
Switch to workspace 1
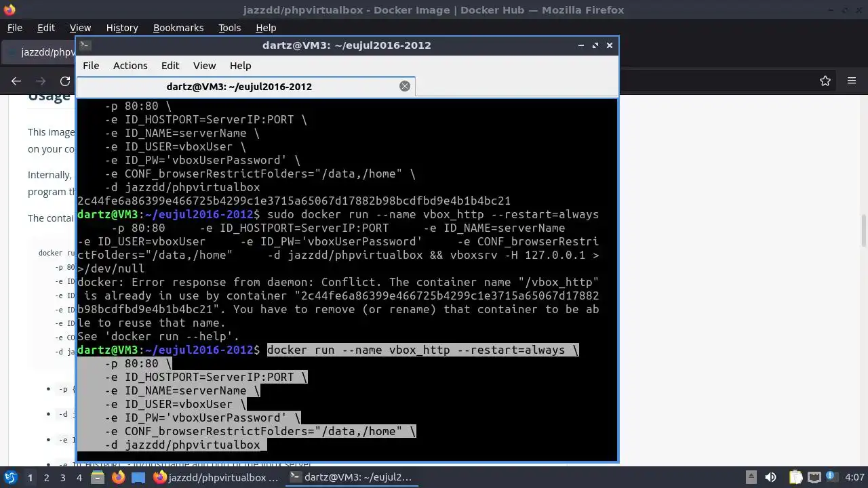coord(30,477)
